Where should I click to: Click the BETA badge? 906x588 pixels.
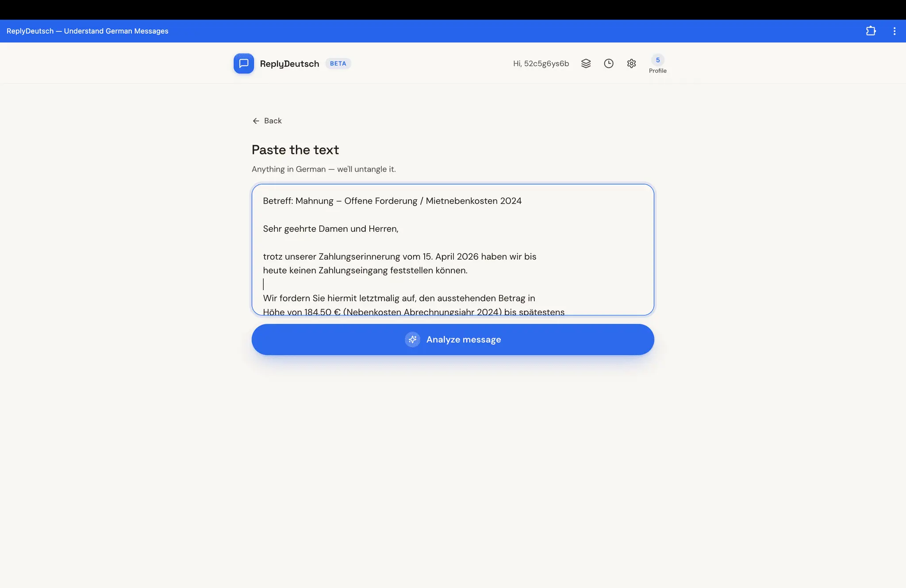[338, 63]
